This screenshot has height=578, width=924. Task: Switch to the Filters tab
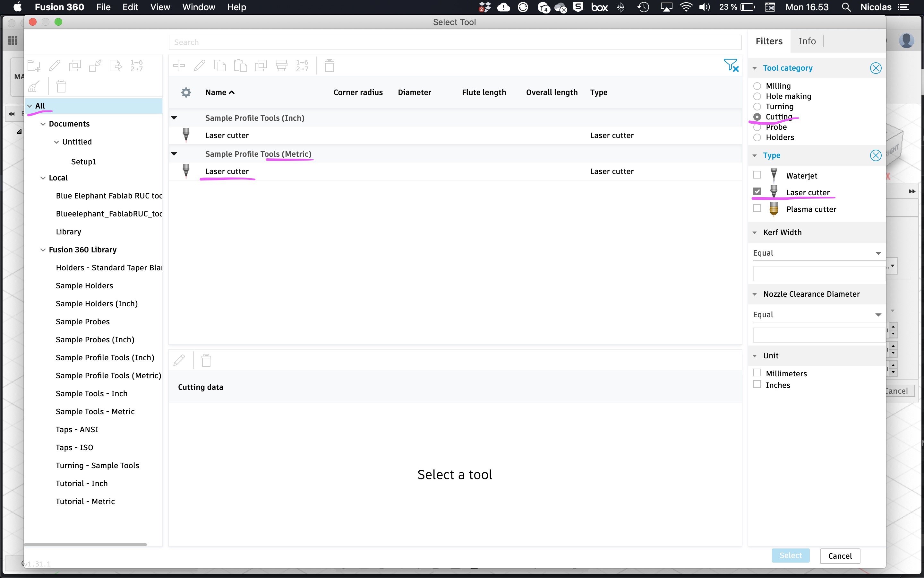click(x=769, y=41)
